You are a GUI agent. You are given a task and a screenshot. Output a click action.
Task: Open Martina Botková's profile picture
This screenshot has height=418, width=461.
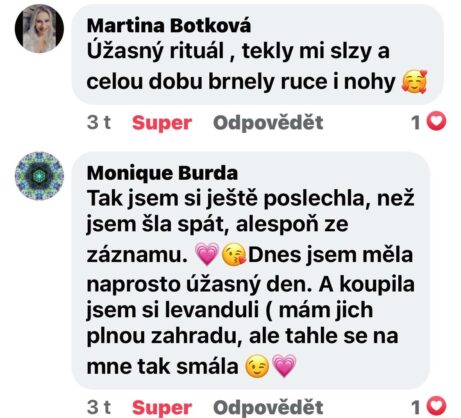[39, 28]
